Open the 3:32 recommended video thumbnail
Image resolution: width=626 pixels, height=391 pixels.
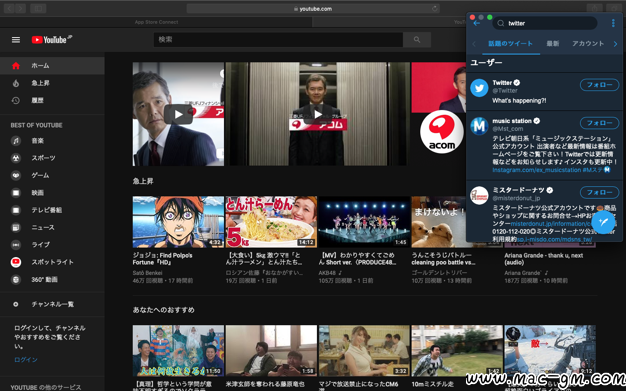[x=364, y=351]
